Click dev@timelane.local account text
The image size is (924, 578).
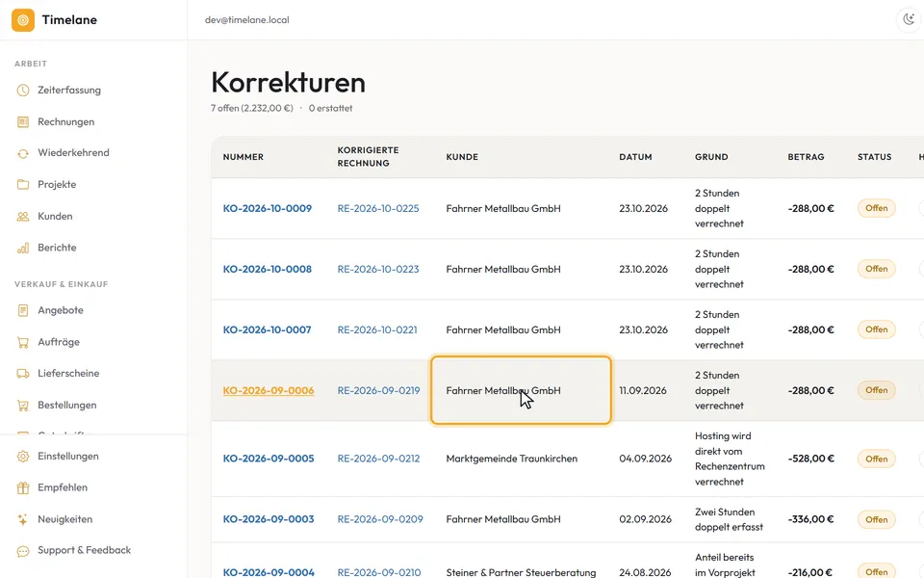(247, 20)
